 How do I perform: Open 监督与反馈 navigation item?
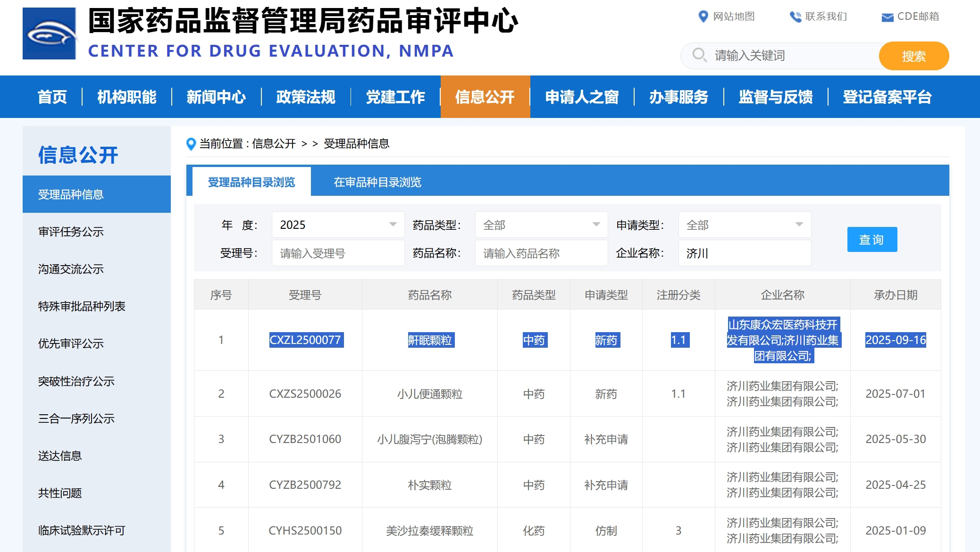(776, 97)
